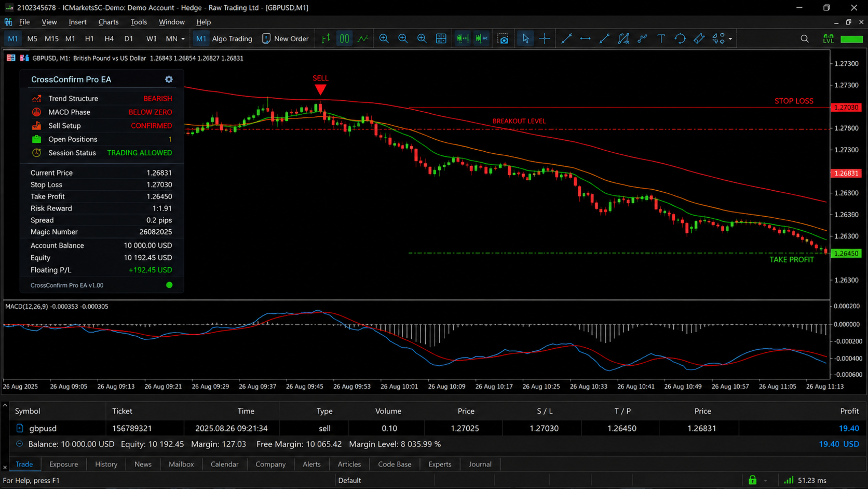Image resolution: width=868 pixels, height=489 pixels.
Task: Click the red SELL arrow marker
Action: [x=320, y=89]
